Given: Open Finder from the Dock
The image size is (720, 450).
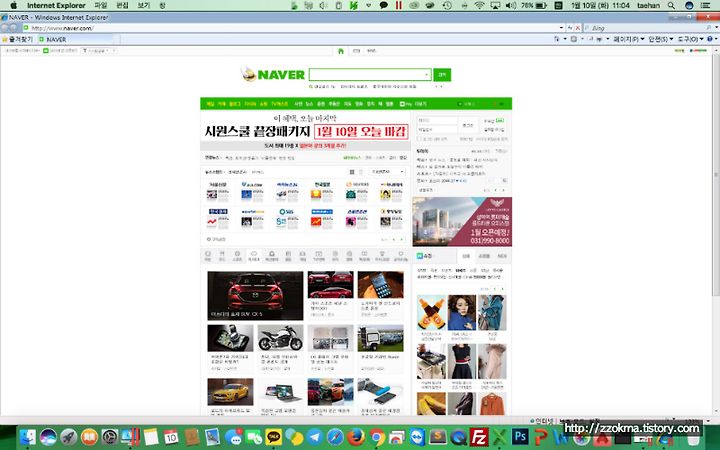Looking at the screenshot, I should (x=28, y=437).
